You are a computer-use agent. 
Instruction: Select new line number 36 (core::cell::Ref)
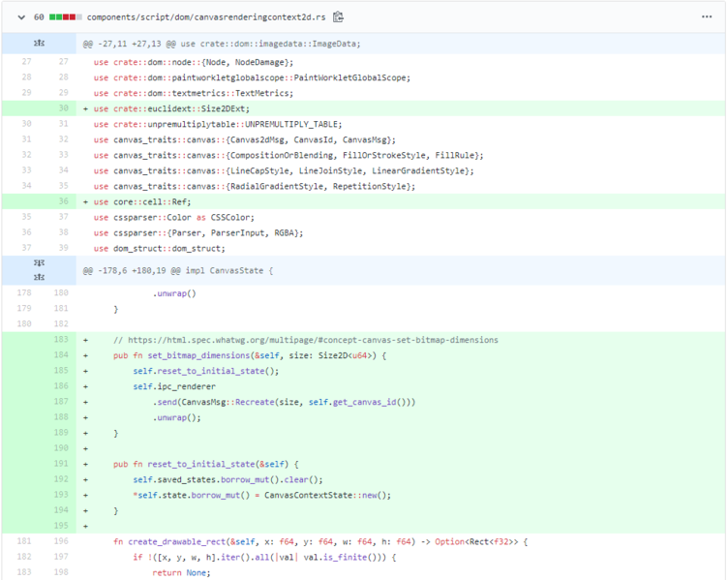pos(64,201)
